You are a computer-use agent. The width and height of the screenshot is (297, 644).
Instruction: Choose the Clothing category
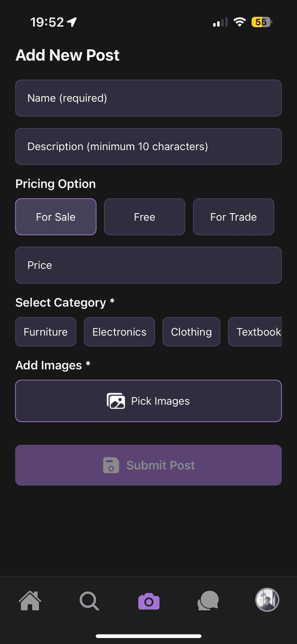(191, 332)
